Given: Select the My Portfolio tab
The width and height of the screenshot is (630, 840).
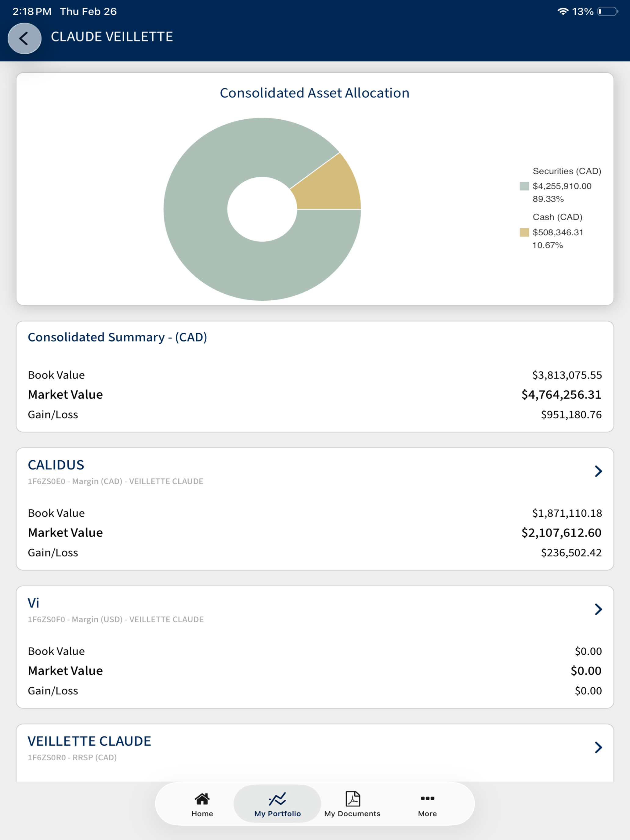Looking at the screenshot, I should 277,805.
